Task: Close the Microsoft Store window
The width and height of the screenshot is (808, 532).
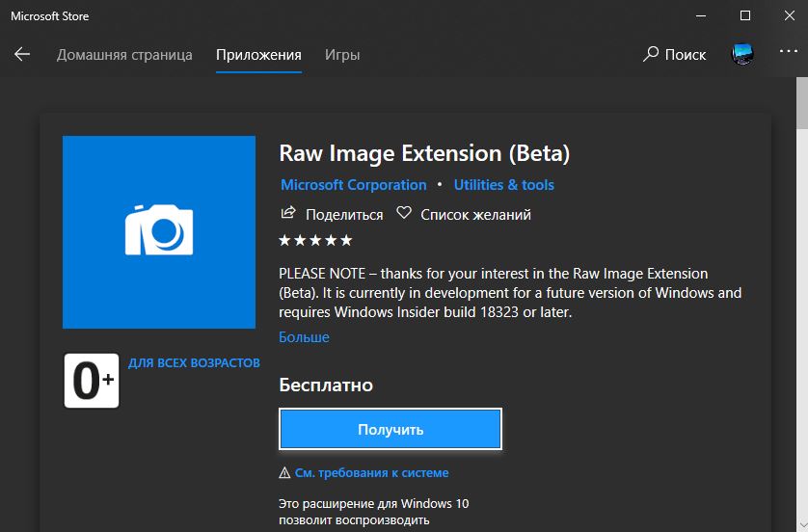Action: coord(790,16)
